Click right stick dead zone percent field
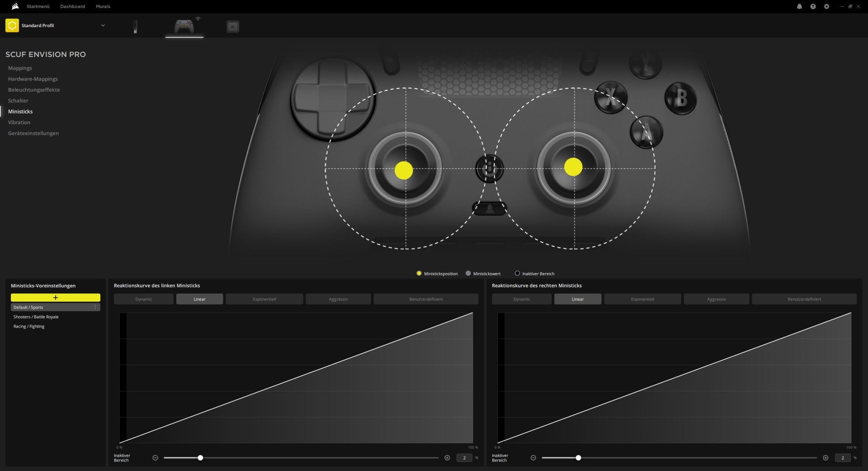Viewport: 868px width, 471px height. pos(842,458)
